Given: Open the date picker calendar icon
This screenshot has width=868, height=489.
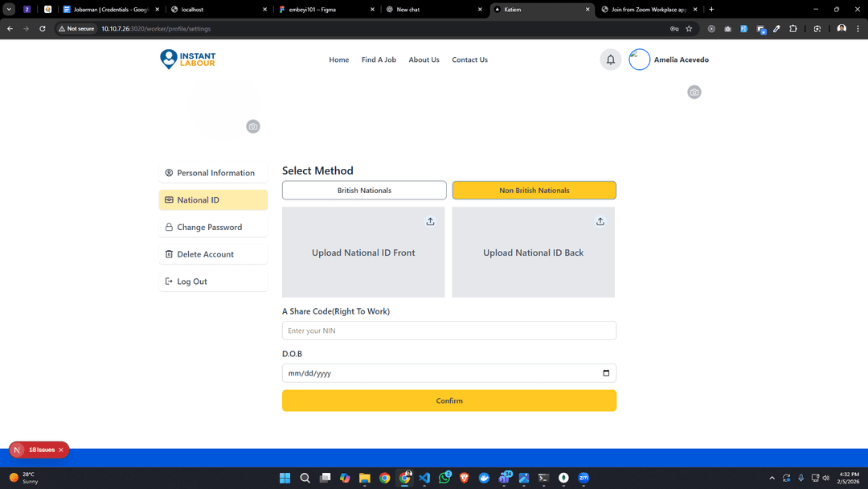Looking at the screenshot, I should [606, 373].
